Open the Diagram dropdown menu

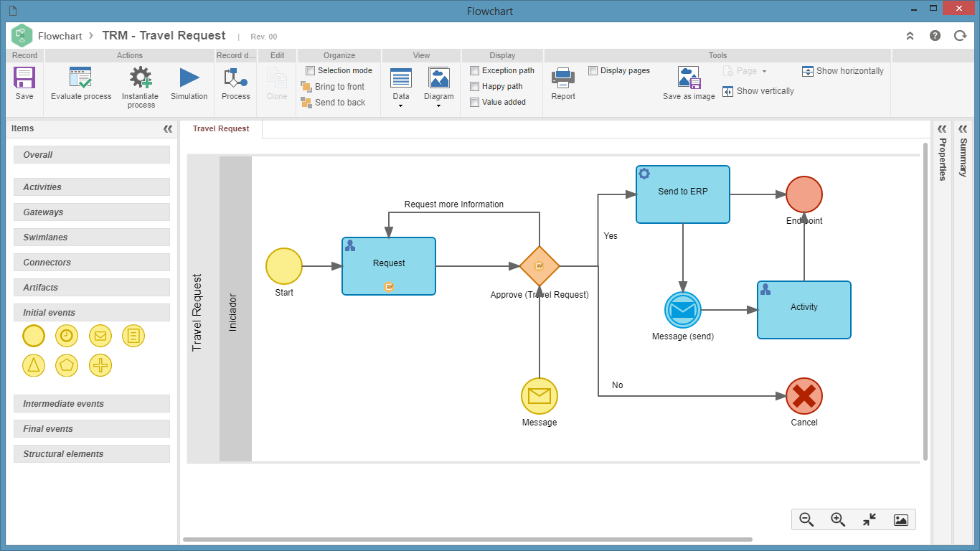point(438,88)
